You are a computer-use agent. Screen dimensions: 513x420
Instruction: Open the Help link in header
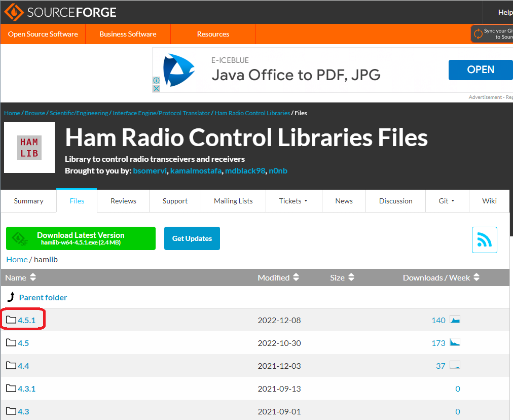pos(505,13)
